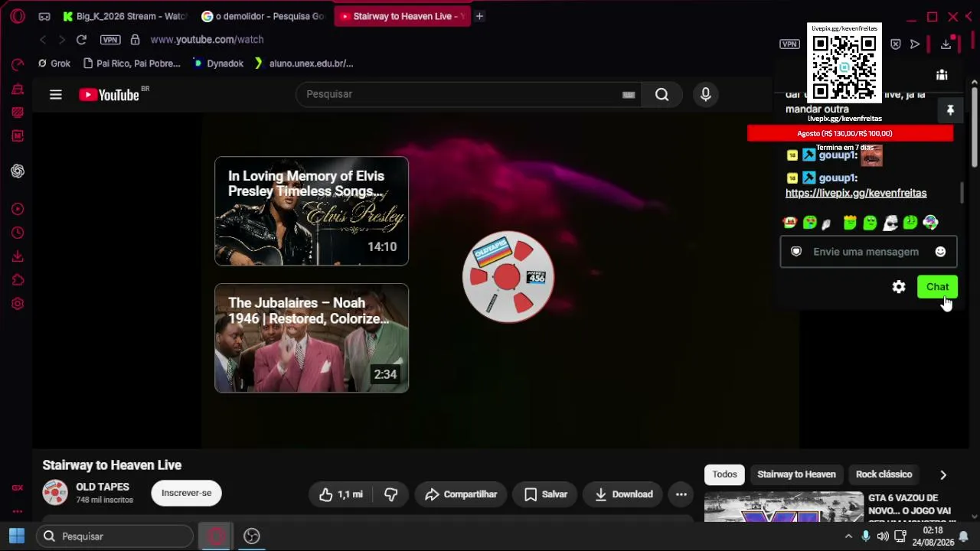Image resolution: width=980 pixels, height=551 pixels.
Task: Click OLD TAPES reel logo in player
Action: click(508, 276)
